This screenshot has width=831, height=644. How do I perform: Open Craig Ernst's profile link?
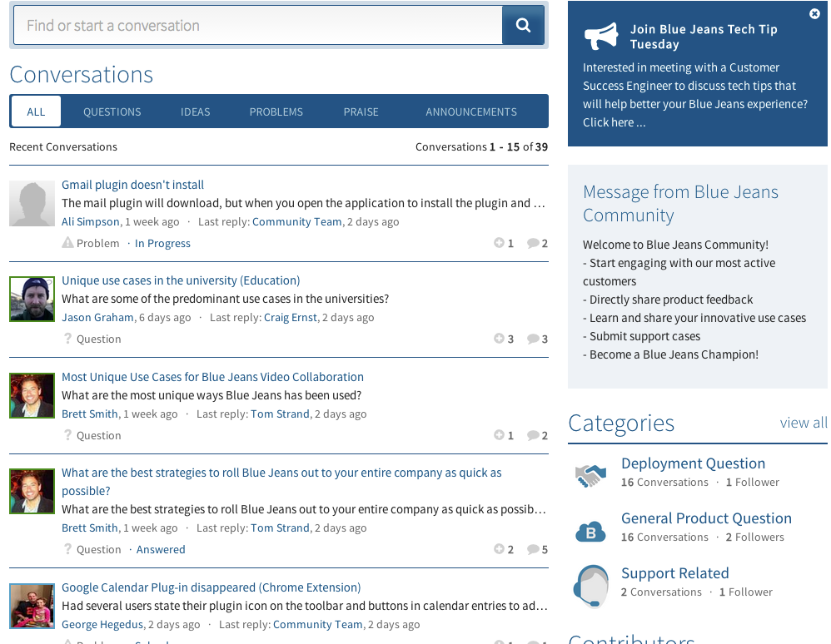click(x=290, y=317)
